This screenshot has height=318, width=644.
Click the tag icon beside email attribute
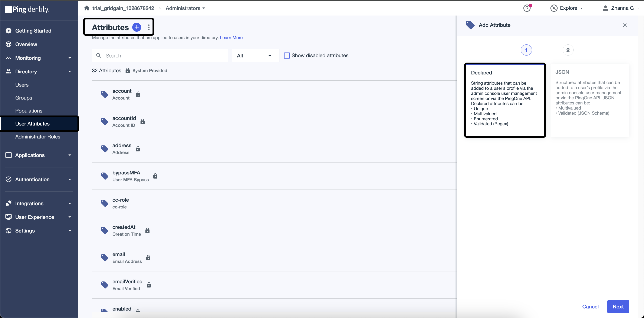[105, 258]
